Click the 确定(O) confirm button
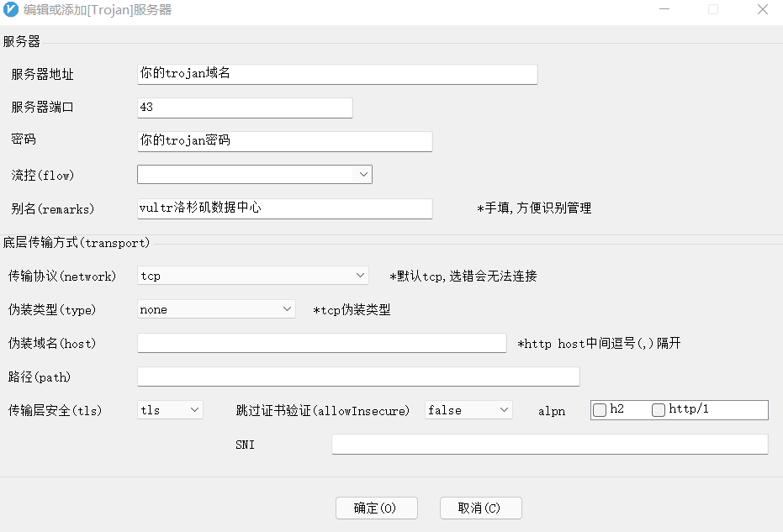Screen dimensions: 783x532 tap(377, 508)
